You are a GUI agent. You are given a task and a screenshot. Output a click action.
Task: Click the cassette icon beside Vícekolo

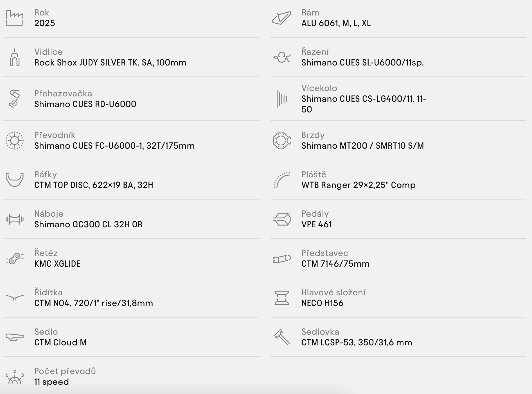281,99
